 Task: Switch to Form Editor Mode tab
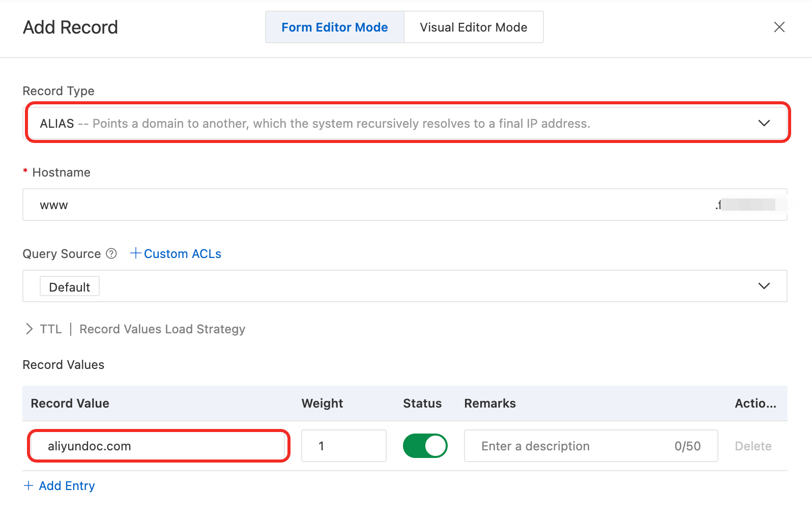(x=334, y=27)
